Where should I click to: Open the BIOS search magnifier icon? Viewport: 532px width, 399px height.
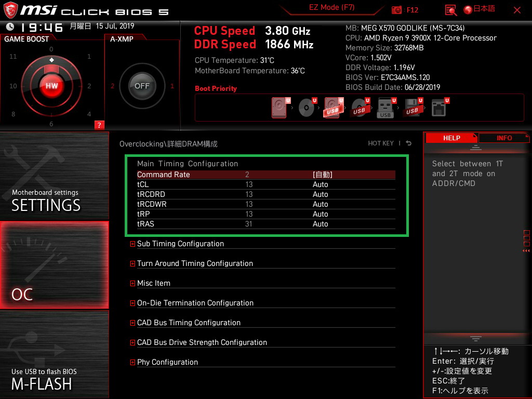(450, 10)
